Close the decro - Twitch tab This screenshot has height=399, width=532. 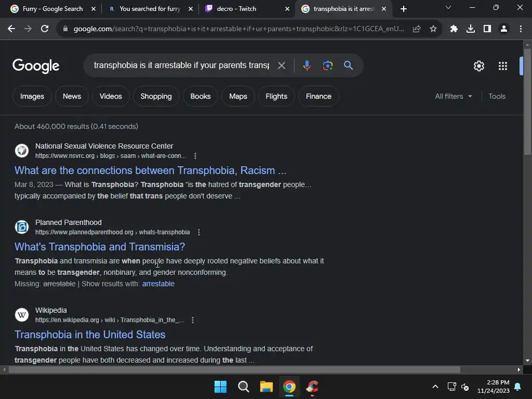tap(287, 9)
